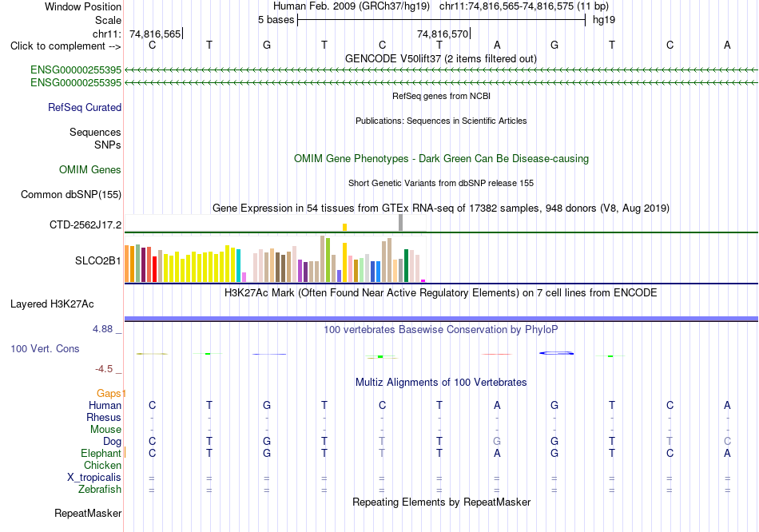Click the 4.88 PhyloP upper scale value
The height and width of the screenshot is (532, 759).
tap(102, 329)
